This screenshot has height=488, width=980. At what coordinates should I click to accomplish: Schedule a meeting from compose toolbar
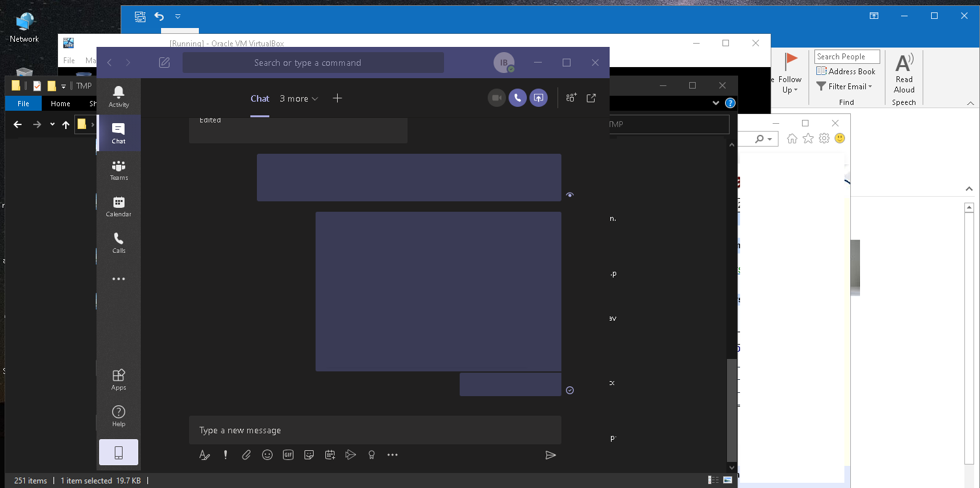pyautogui.click(x=330, y=455)
